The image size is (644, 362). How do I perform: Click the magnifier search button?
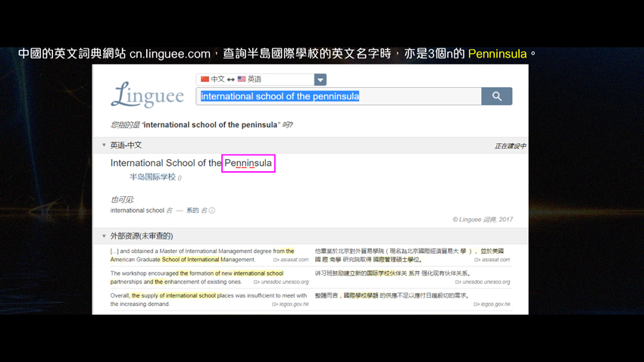point(496,96)
